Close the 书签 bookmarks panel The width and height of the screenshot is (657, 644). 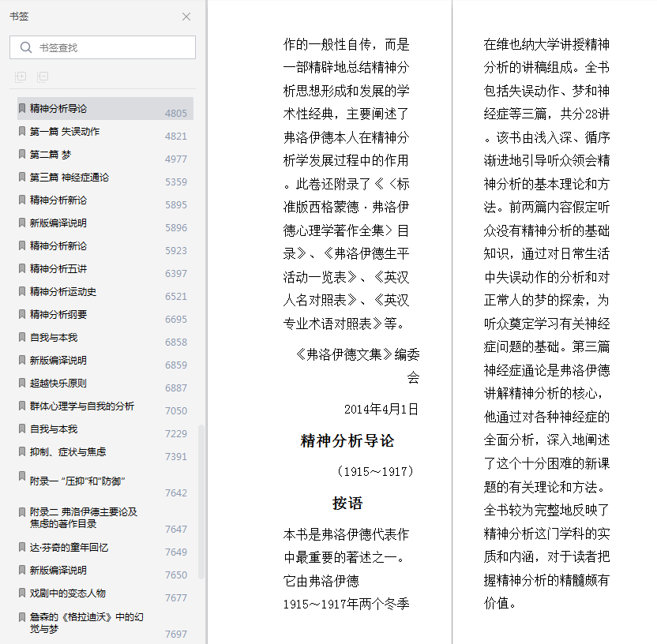click(x=186, y=17)
